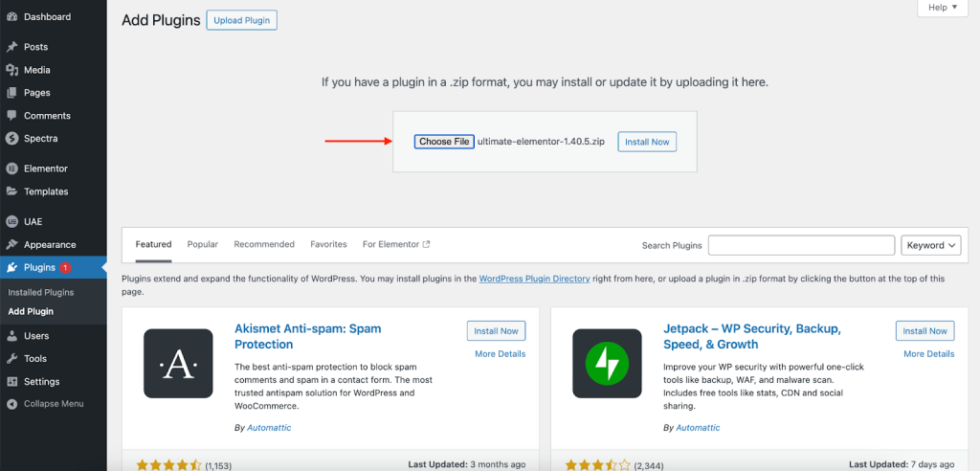
Task: Click the Elementor icon in sidebar
Action: coord(11,168)
